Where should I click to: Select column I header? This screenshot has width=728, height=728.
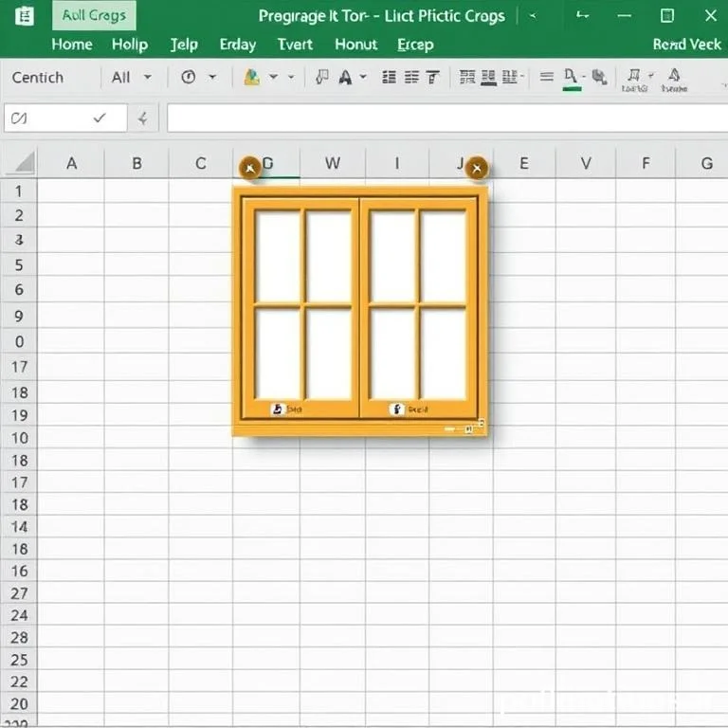coord(397,163)
